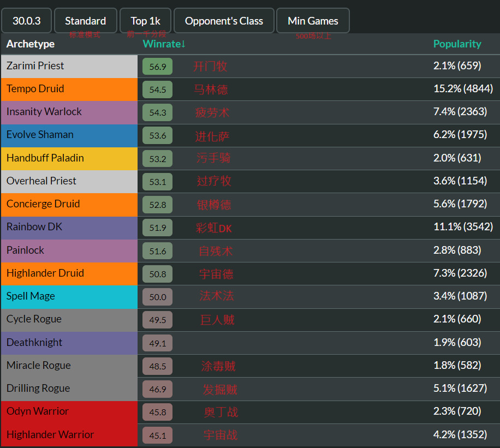Open the Odyn Warrior archetype
This screenshot has width=500, height=448.
click(69, 412)
